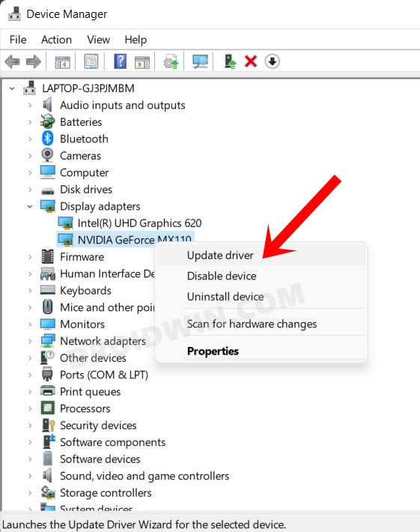
Task: Select the Human Interface Devices row
Action: pyautogui.click(x=107, y=273)
